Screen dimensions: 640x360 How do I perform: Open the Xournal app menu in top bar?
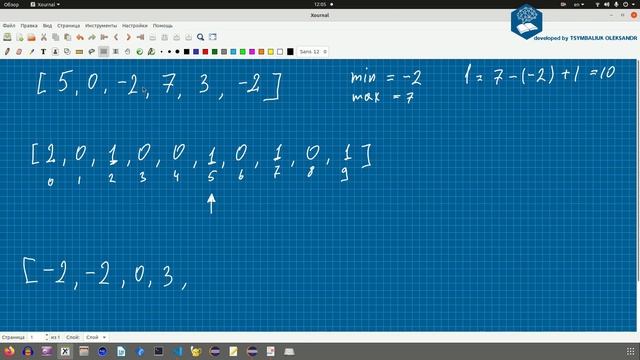(45, 4)
